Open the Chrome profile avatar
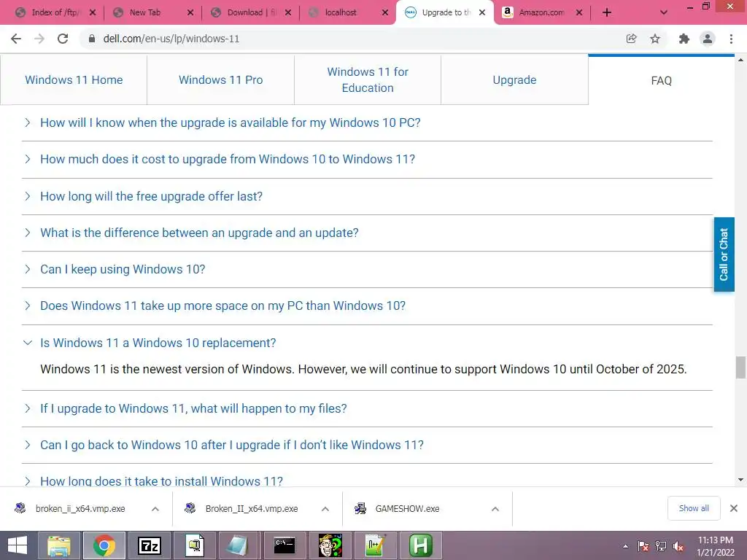 tap(708, 39)
